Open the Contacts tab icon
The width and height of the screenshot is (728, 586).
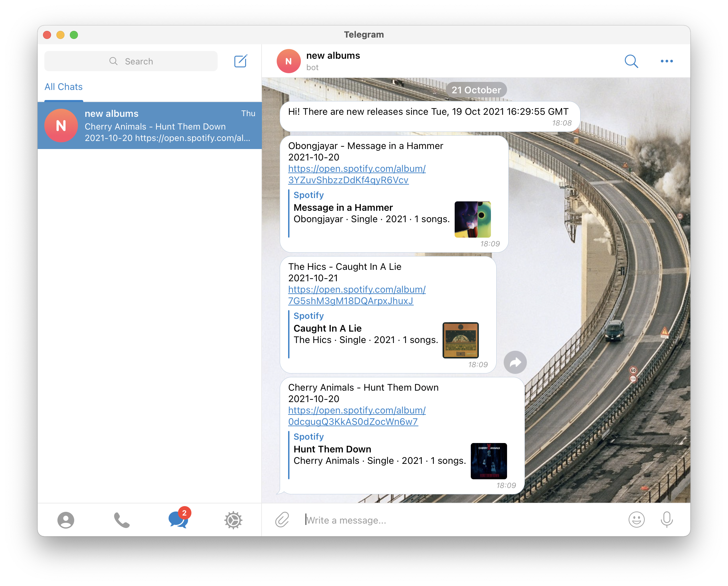point(65,520)
